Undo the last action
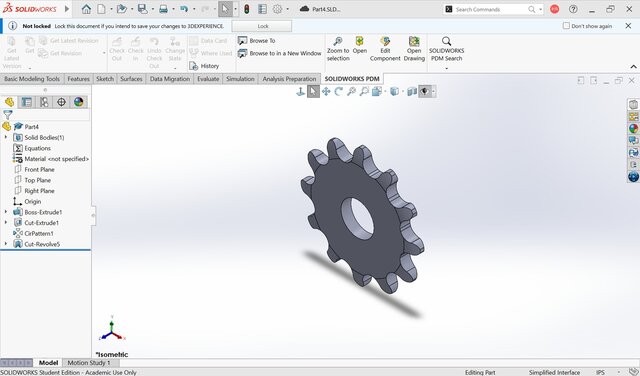The image size is (640, 376). coord(184,9)
